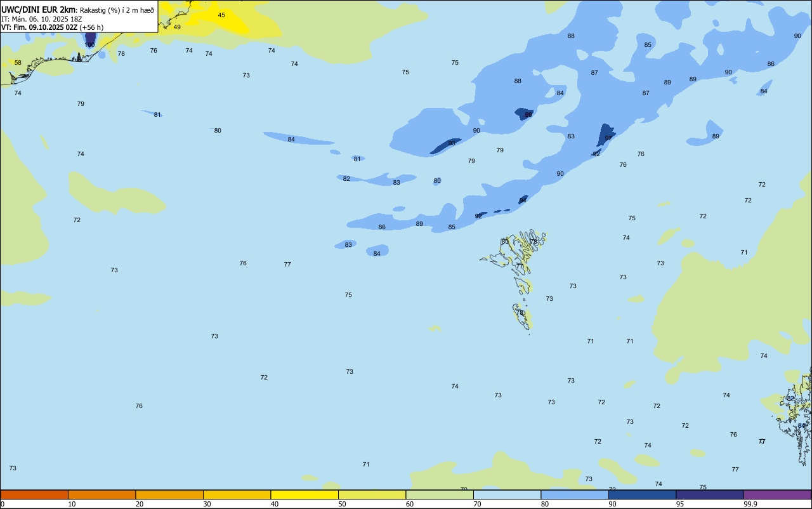The image size is (812, 509).
Task: Click the humidity value 97 on the map
Action: click(608, 138)
